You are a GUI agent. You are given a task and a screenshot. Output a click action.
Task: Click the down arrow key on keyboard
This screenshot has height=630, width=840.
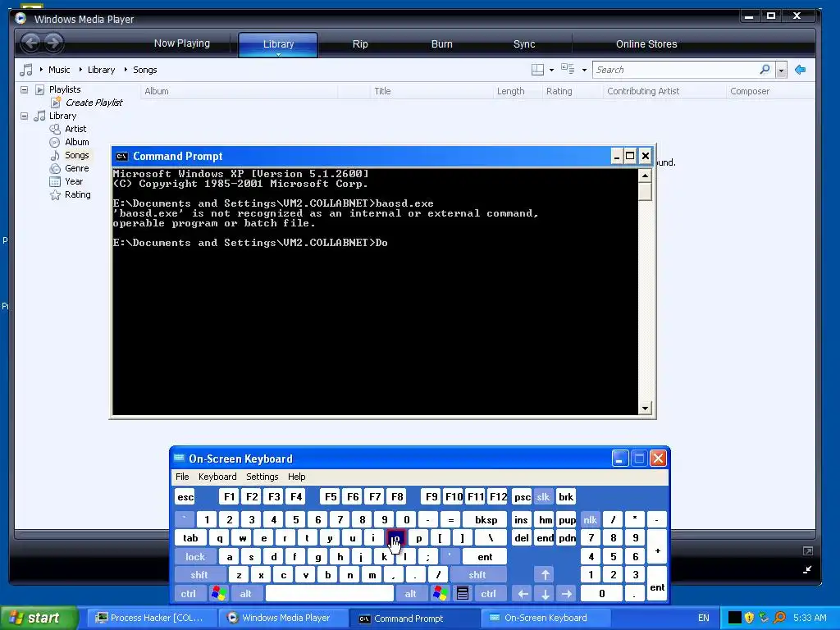[x=545, y=594]
